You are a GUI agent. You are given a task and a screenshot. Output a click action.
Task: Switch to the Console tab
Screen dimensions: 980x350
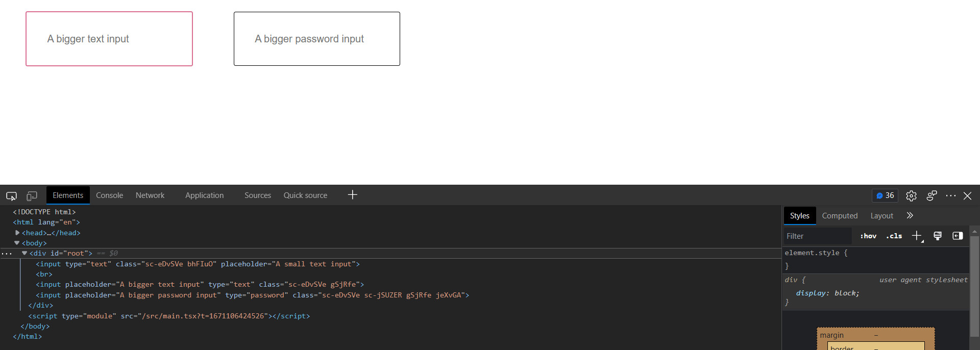point(109,195)
